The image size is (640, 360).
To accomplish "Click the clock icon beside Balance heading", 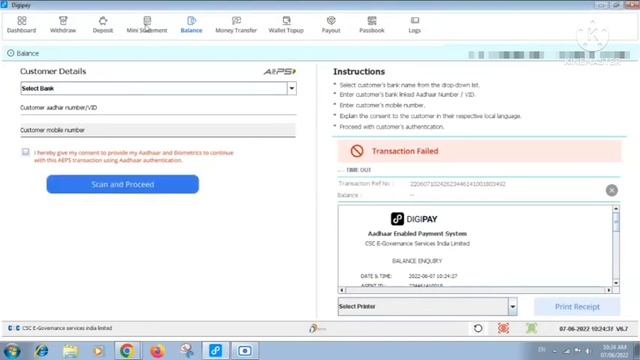I will 11,53.
